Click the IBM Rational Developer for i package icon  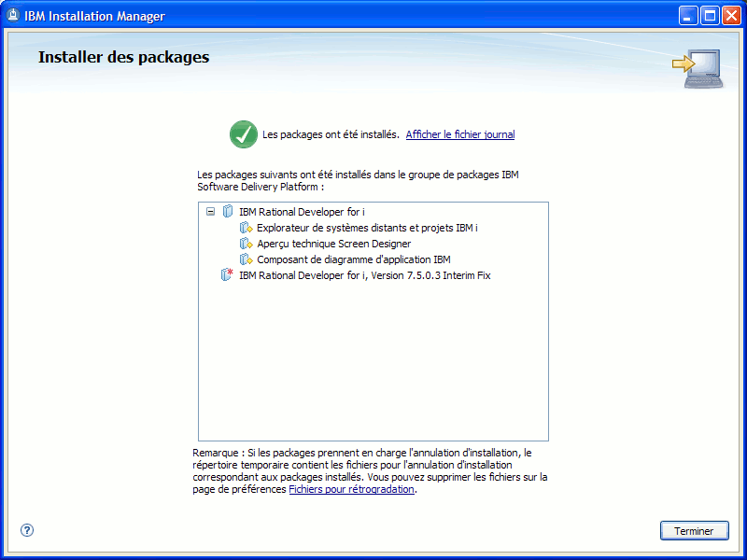click(228, 212)
